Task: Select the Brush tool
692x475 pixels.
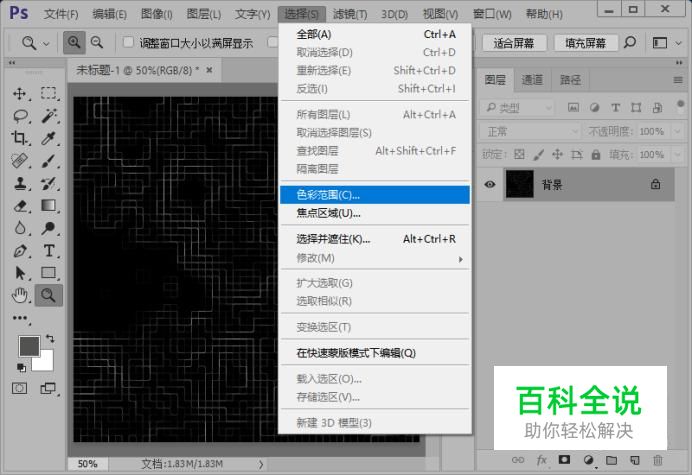Action: click(49, 161)
